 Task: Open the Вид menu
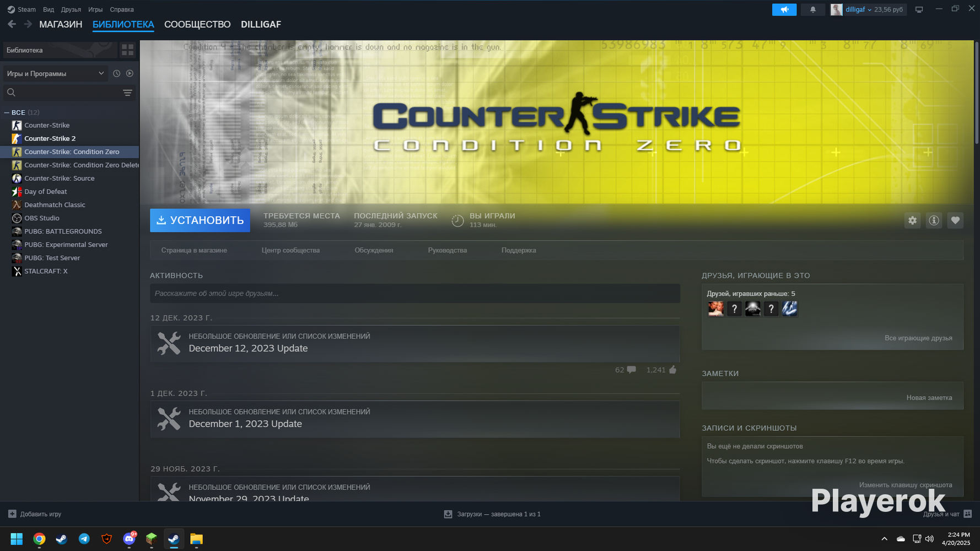point(49,9)
